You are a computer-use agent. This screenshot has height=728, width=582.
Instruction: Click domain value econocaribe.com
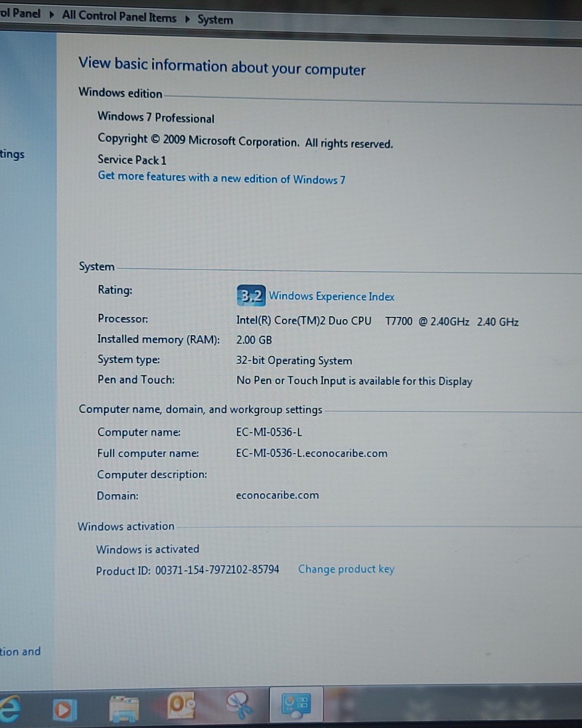coord(277,495)
